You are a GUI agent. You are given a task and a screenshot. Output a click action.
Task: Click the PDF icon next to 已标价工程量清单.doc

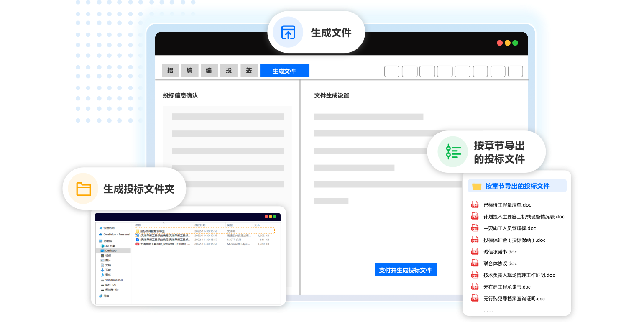pyautogui.click(x=475, y=205)
